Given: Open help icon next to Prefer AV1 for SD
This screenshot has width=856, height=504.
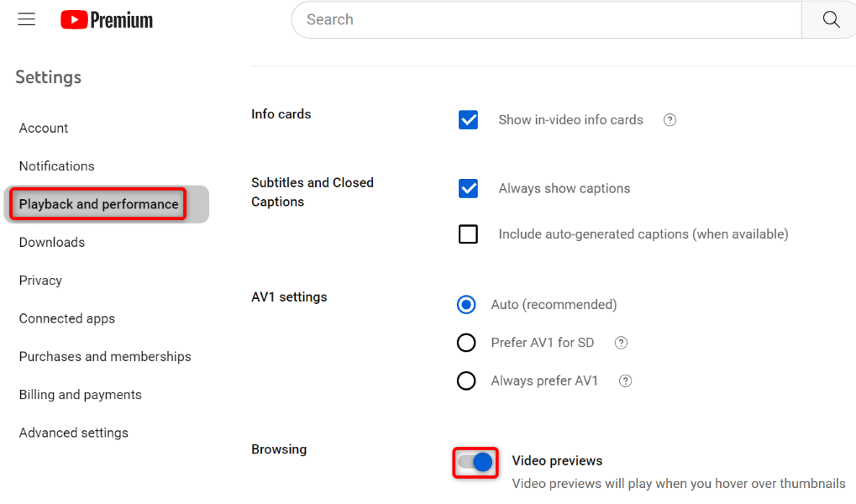Looking at the screenshot, I should (621, 343).
